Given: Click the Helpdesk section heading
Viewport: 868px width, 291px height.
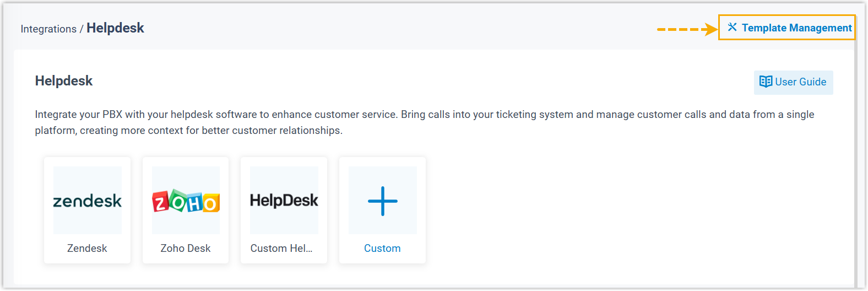Looking at the screenshot, I should tap(64, 81).
